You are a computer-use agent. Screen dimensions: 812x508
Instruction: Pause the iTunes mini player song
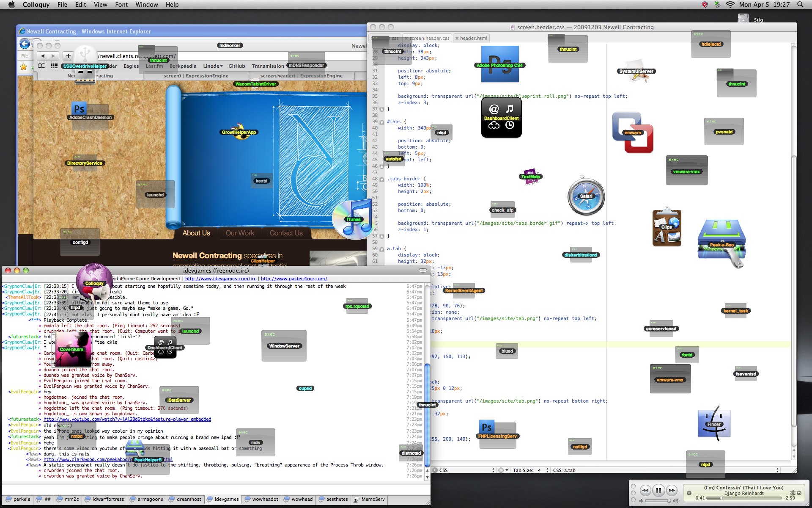658,491
